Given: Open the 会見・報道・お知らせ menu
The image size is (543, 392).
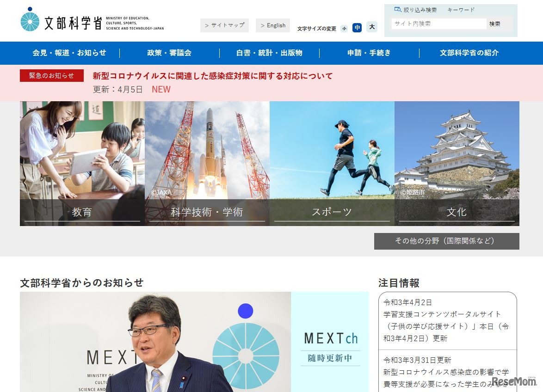Looking at the screenshot, I should [x=68, y=53].
